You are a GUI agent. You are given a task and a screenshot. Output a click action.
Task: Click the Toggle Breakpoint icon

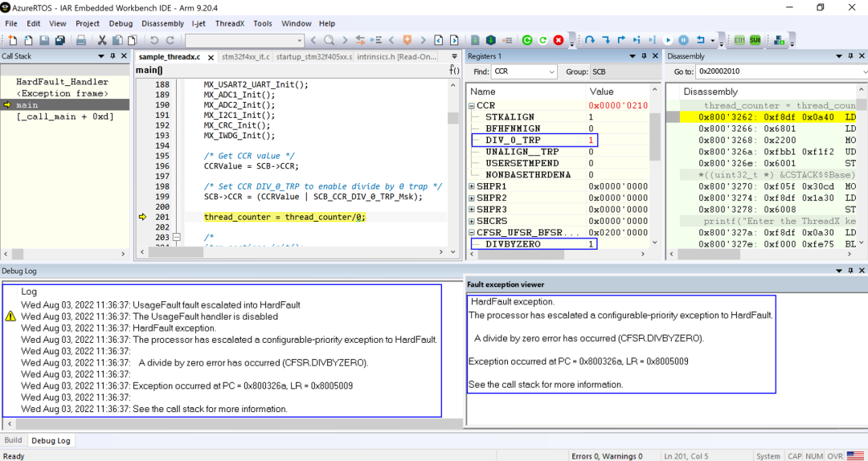507,40
